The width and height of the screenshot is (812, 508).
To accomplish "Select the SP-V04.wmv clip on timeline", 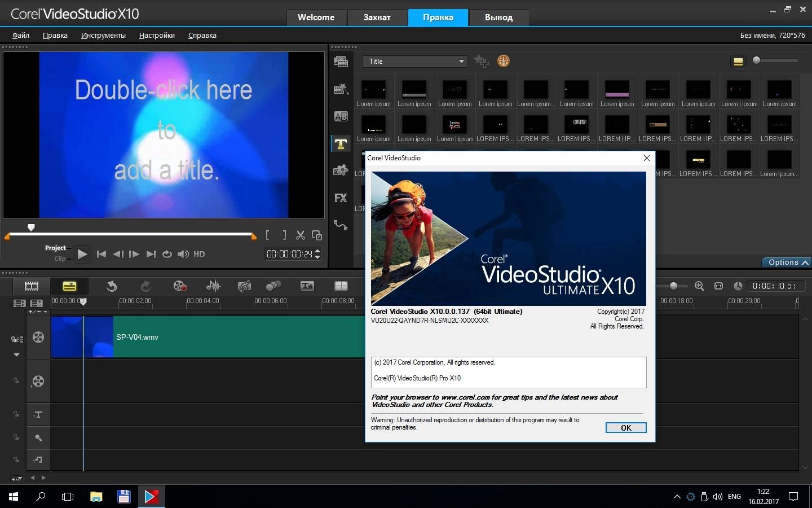I will point(209,337).
